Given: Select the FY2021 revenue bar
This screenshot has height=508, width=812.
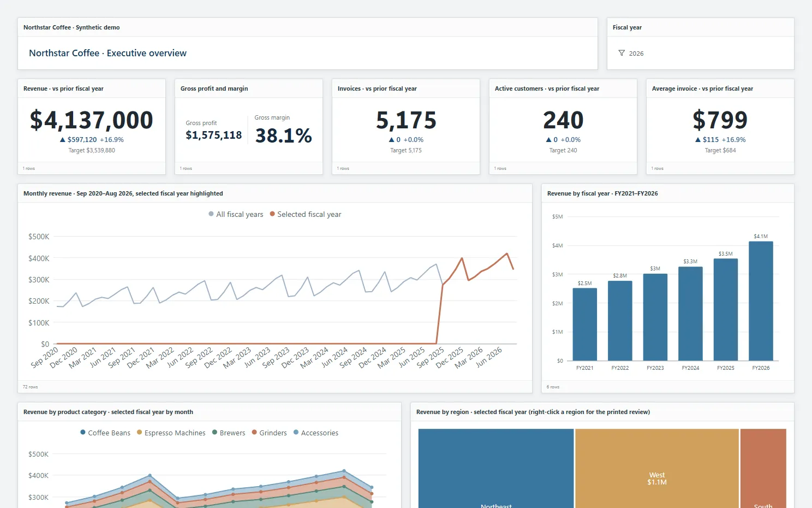Looking at the screenshot, I should pos(585,324).
